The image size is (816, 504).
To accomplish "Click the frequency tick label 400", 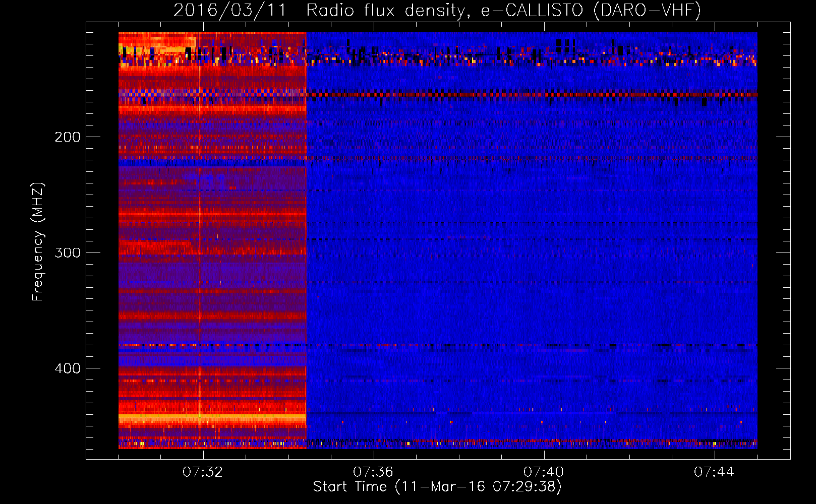I will coord(68,368).
